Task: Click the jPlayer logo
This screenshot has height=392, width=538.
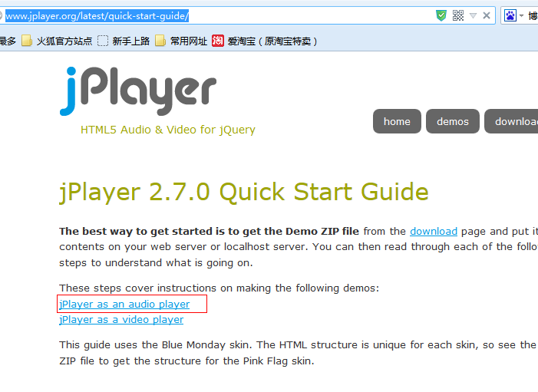Action: [138, 91]
